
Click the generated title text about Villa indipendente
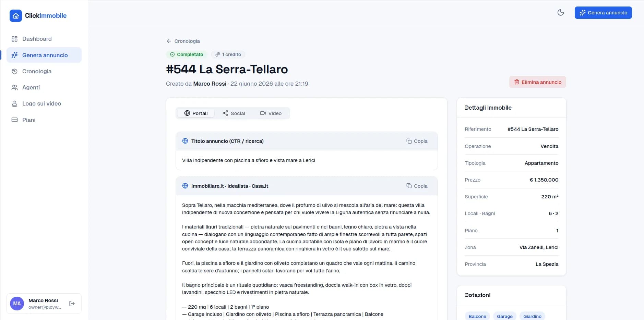tap(249, 160)
